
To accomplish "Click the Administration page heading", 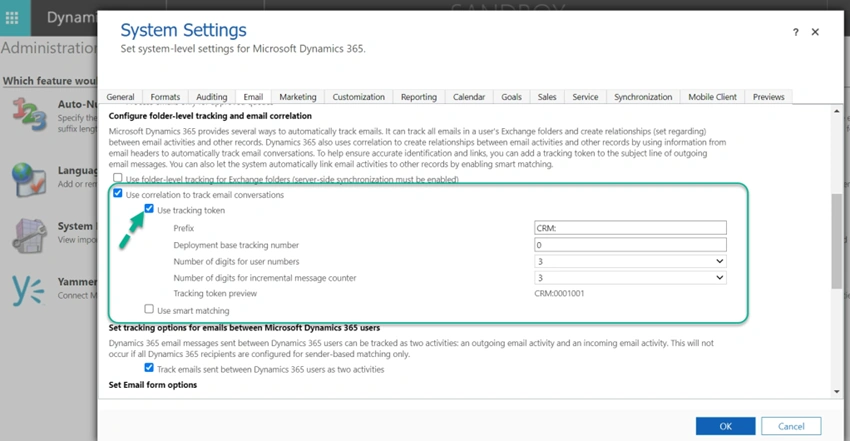I will 49,48.
